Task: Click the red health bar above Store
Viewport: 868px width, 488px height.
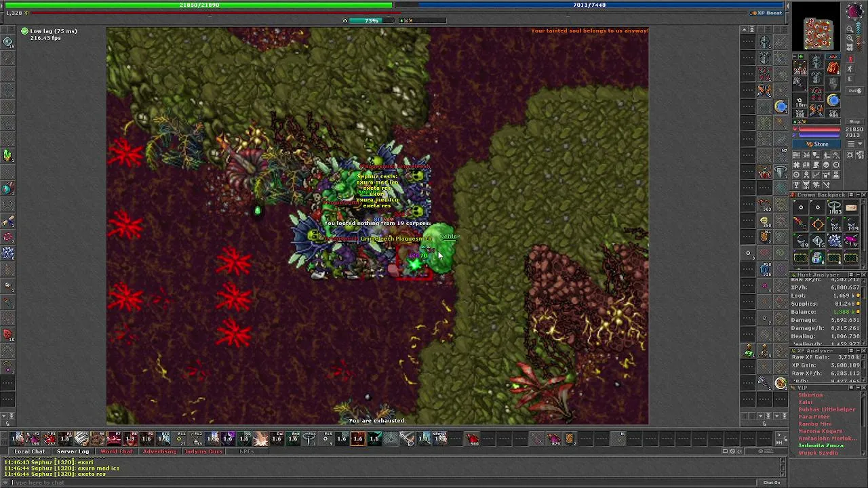Action: pos(818,129)
